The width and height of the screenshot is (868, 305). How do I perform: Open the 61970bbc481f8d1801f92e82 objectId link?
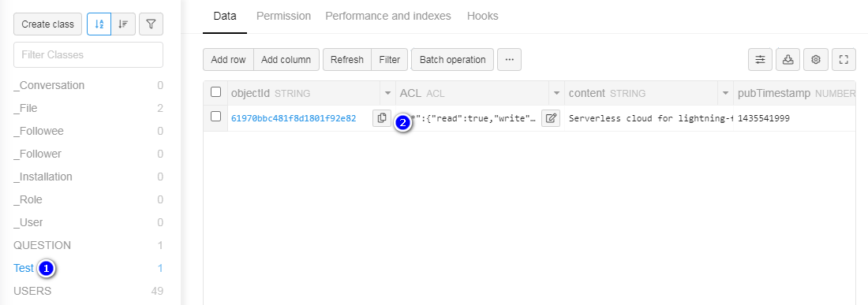pyautogui.click(x=294, y=118)
